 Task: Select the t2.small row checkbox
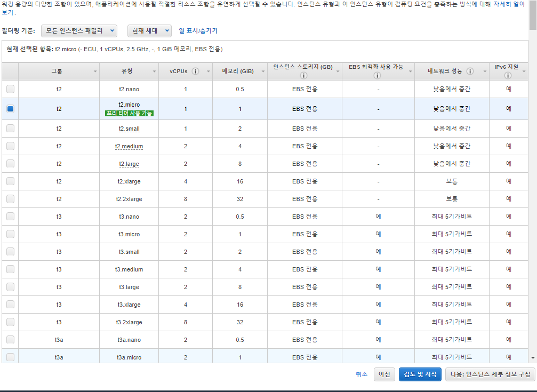pyautogui.click(x=10, y=129)
